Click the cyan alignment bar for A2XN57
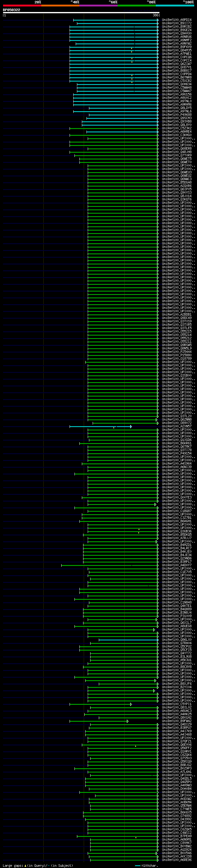The image size is (197, 868). [100, 426]
